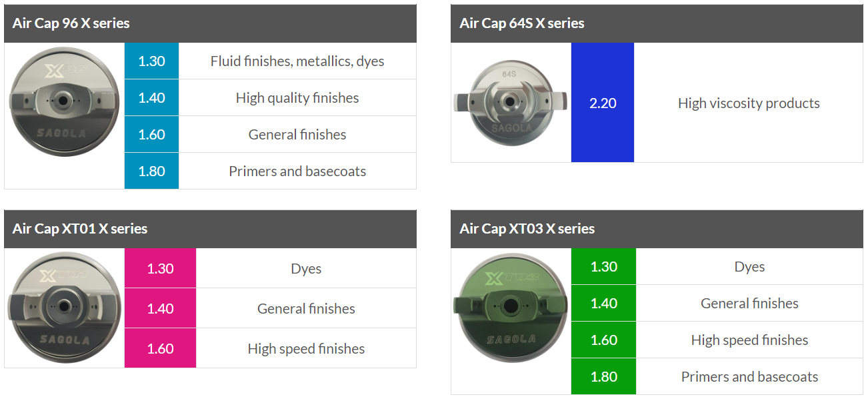868x399 pixels.
Task: Click the green Air Cap XT03 image
Action: [x=511, y=322]
